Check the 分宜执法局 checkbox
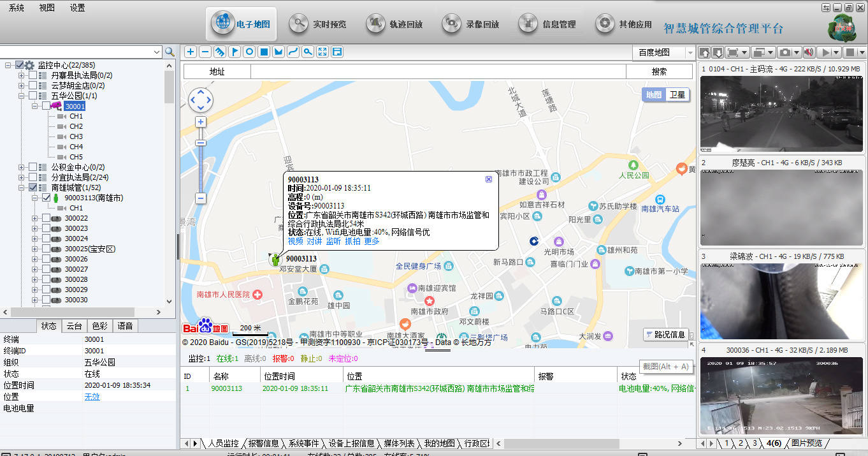Viewport: 868px width, 456px height. pyautogui.click(x=33, y=177)
